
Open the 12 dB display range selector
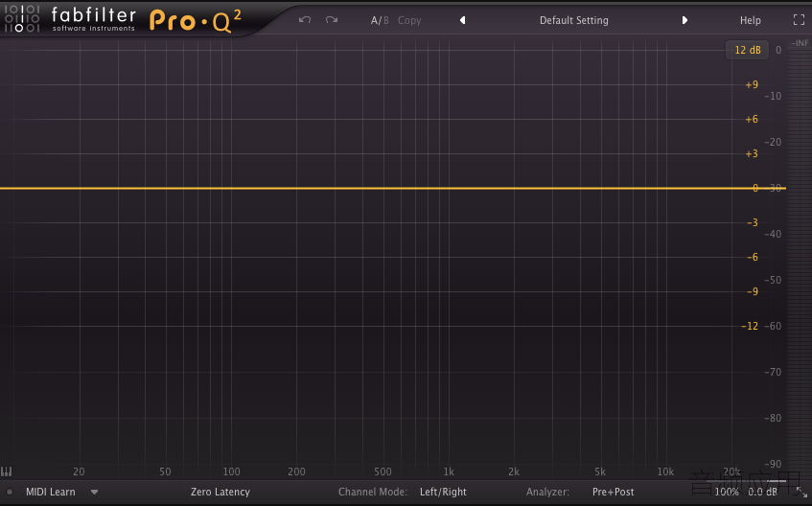click(x=747, y=50)
